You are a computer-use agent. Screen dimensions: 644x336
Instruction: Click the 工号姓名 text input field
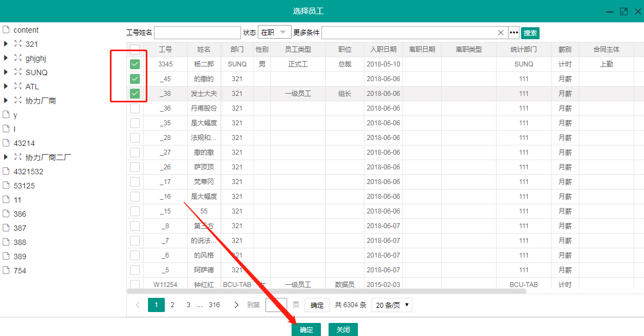(197, 33)
